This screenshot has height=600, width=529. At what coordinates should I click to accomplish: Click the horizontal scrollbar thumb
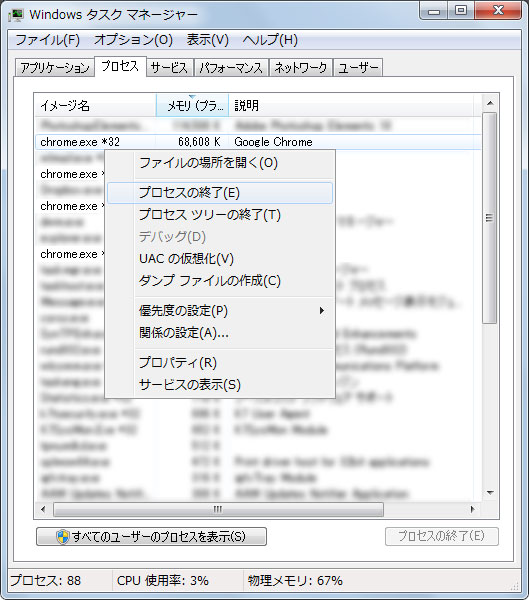pos(218,509)
